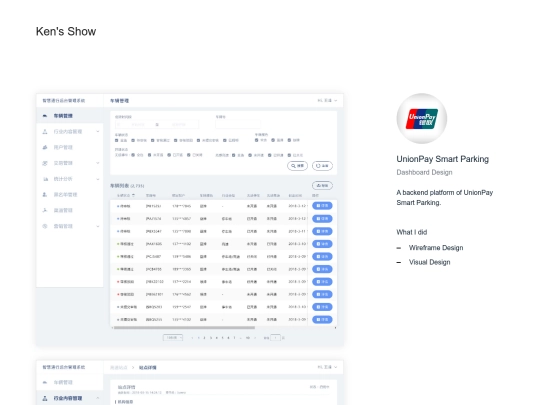The height and width of the screenshot is (405, 540).
Task: Open details for the 2018-3-11 row
Action: pyautogui.click(x=322, y=231)
